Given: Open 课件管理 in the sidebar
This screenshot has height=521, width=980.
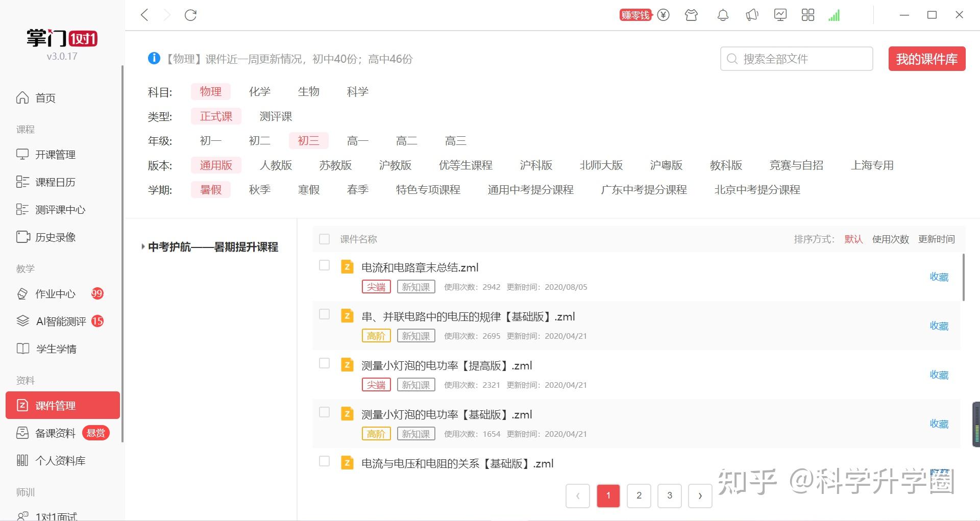Looking at the screenshot, I should [63, 405].
